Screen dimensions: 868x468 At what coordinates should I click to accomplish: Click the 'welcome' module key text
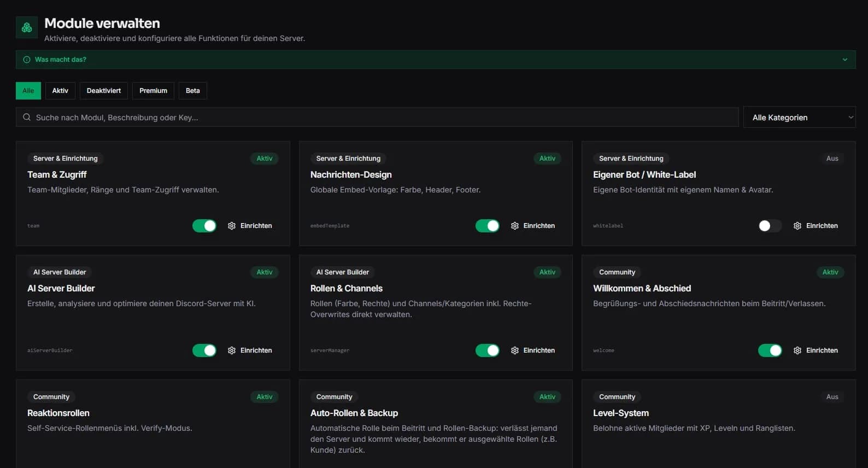coord(603,350)
